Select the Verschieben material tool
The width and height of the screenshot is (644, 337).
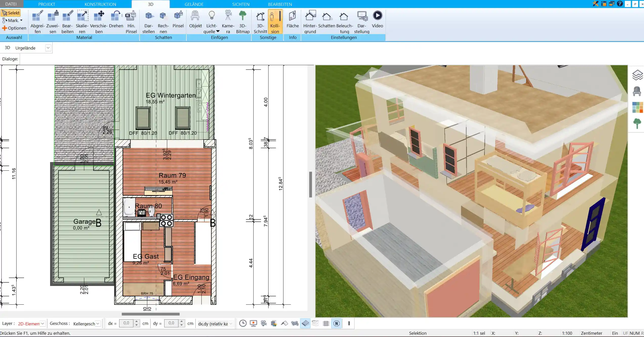coord(99,22)
